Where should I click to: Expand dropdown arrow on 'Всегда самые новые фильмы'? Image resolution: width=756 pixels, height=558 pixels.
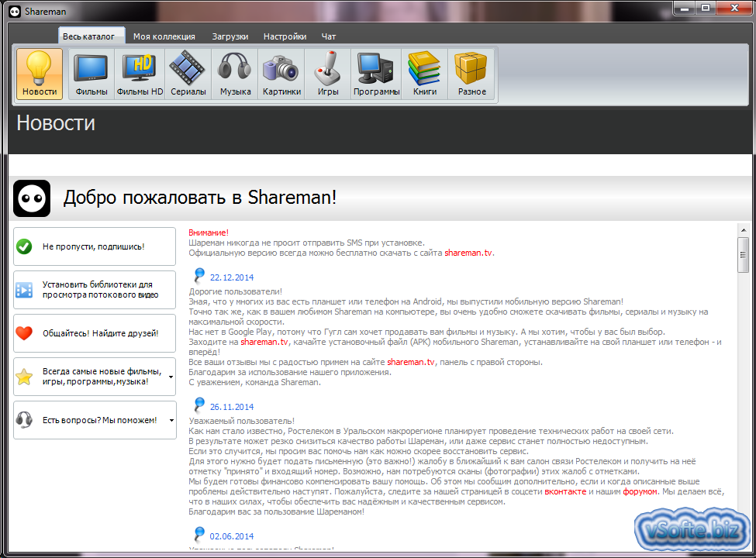pyautogui.click(x=171, y=377)
